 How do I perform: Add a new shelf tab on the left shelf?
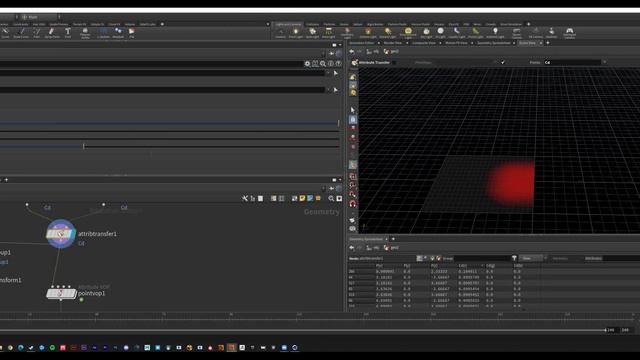tap(162, 24)
